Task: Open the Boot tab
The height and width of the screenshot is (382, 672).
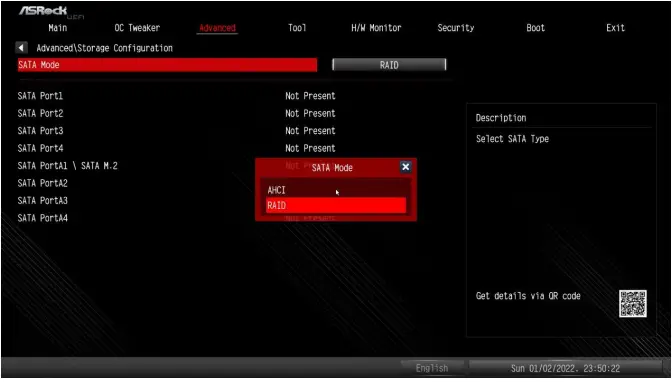Action: tap(535, 28)
